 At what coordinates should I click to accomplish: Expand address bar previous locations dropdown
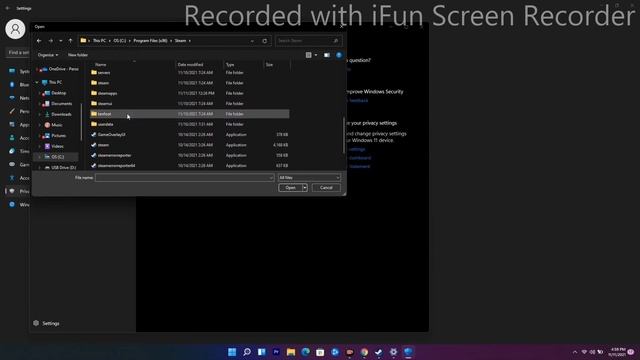point(252,41)
